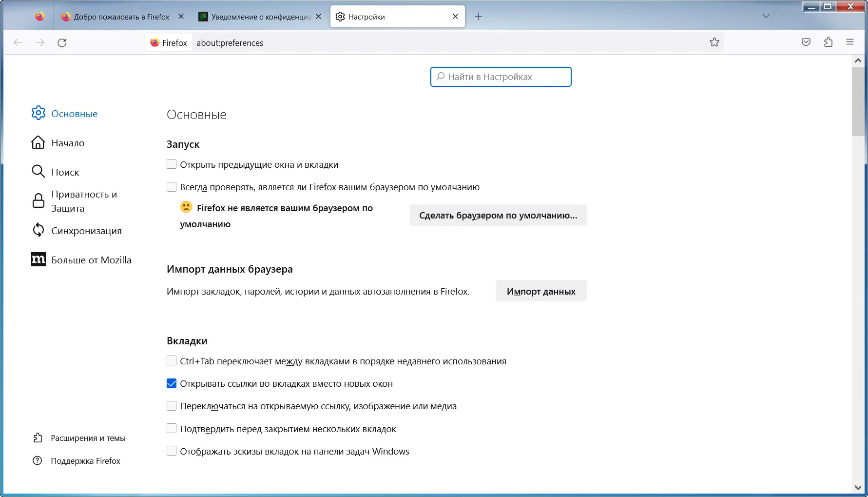Click the gear icon beside Основные
This screenshot has width=868, height=497.
39,113
